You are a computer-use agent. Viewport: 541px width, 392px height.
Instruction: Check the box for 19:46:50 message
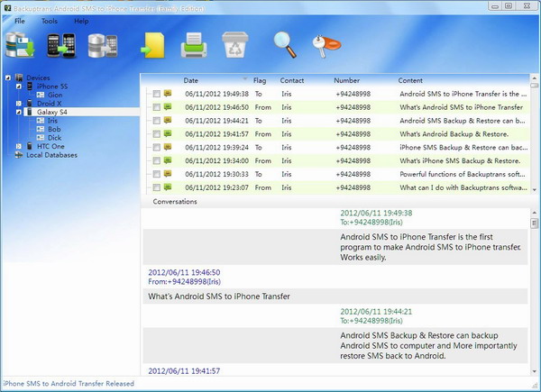(x=157, y=107)
